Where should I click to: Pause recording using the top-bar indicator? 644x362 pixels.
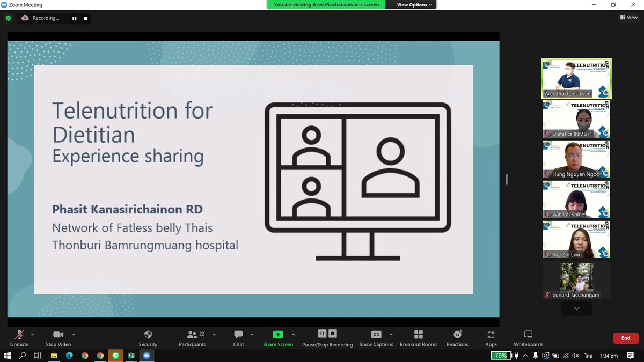pyautogui.click(x=75, y=18)
